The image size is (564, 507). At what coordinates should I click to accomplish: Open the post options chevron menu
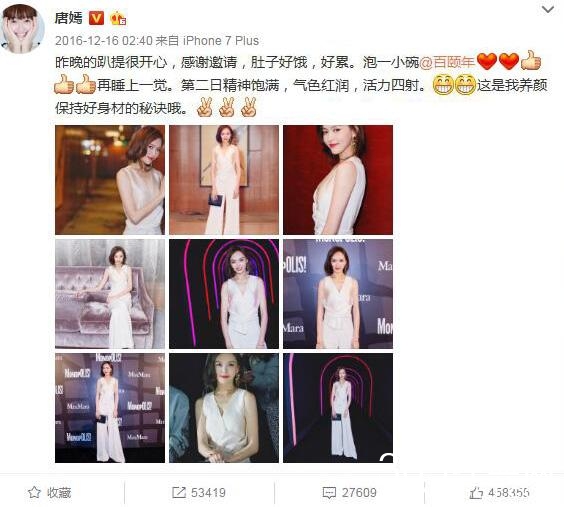(x=547, y=10)
